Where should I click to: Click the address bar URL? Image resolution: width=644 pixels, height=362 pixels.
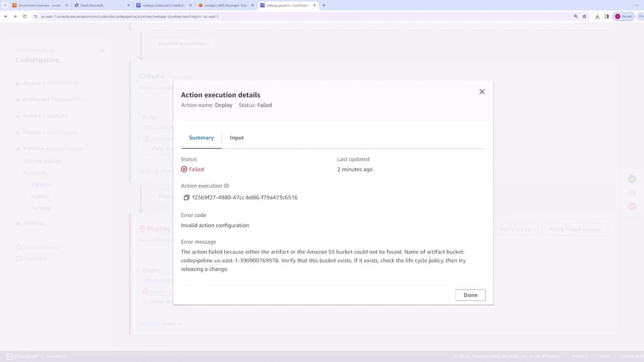[x=129, y=16]
